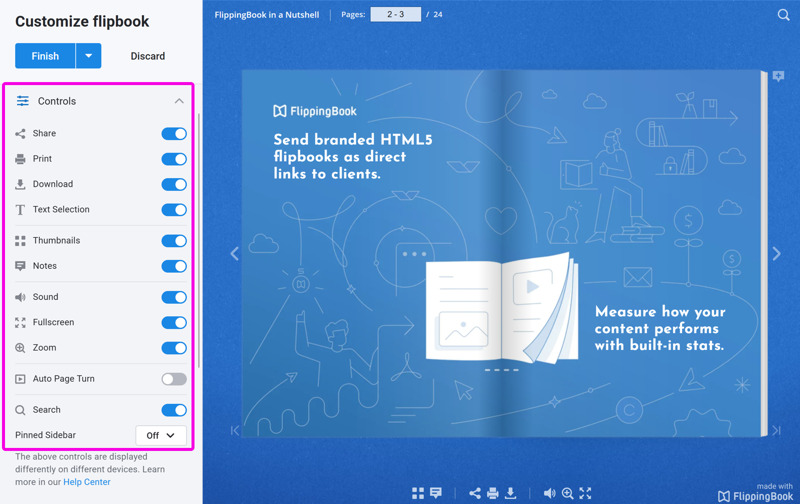Click the 'FlippingBook in a Nutshell' title
The width and height of the screenshot is (800, 504).
pos(267,15)
